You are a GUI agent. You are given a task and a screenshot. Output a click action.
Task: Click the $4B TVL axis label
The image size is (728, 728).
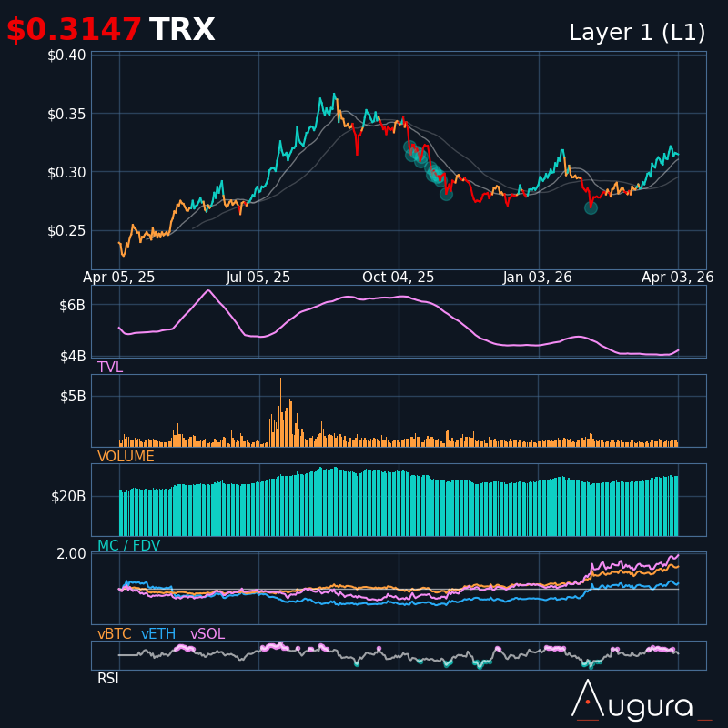click(x=73, y=356)
